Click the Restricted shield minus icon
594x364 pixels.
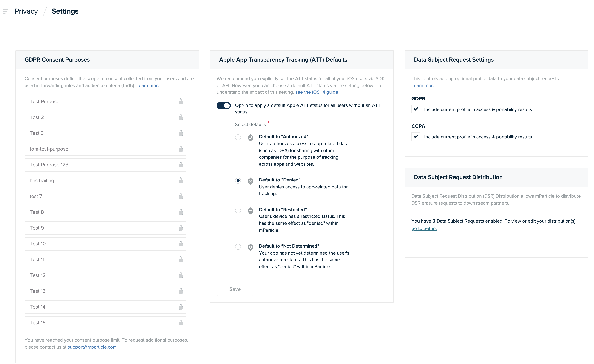click(x=251, y=210)
